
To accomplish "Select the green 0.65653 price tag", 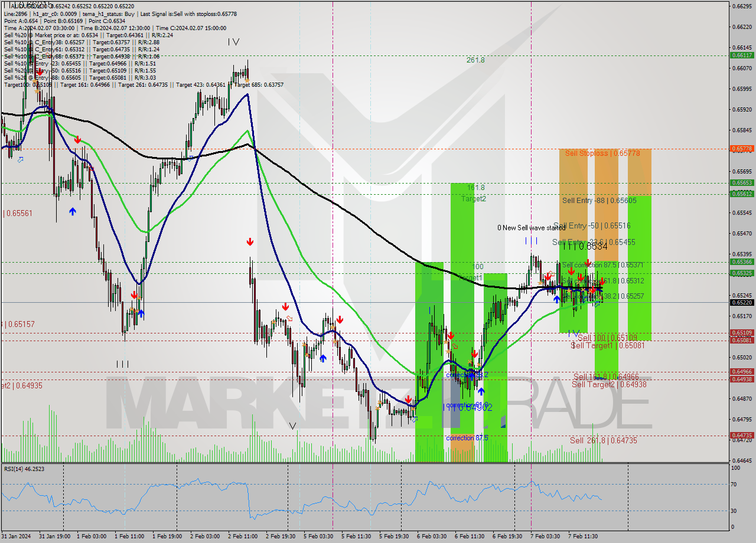I will coord(742,183).
